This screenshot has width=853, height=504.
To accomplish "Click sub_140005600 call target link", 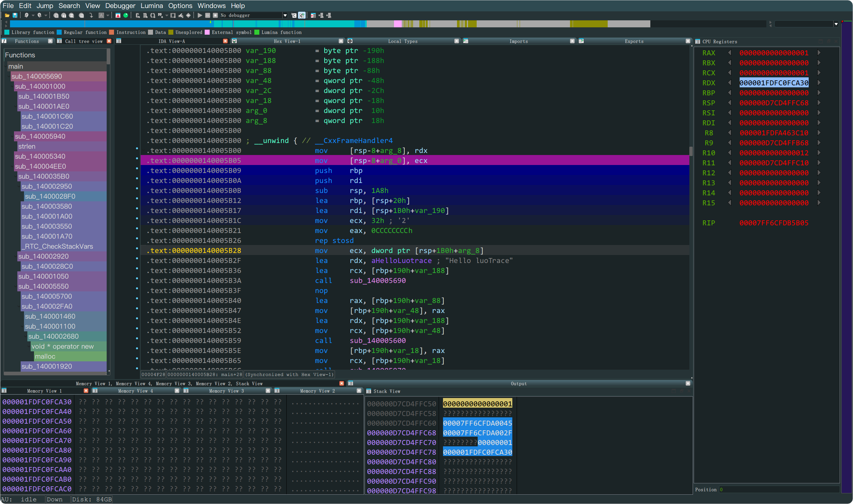I will click(x=378, y=340).
